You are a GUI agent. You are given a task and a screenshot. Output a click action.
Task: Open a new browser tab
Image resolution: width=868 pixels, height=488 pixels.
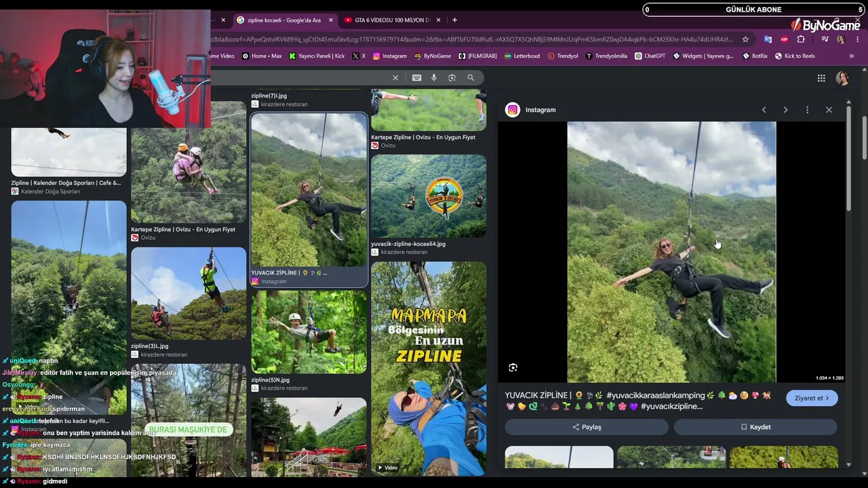click(454, 20)
